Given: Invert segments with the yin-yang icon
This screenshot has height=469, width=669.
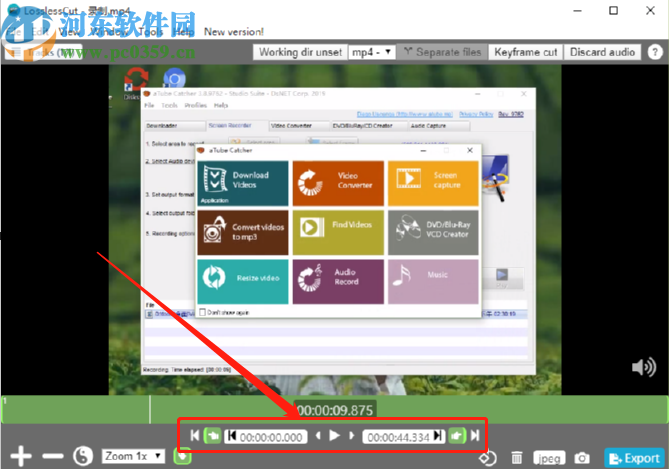Looking at the screenshot, I should click(83, 456).
